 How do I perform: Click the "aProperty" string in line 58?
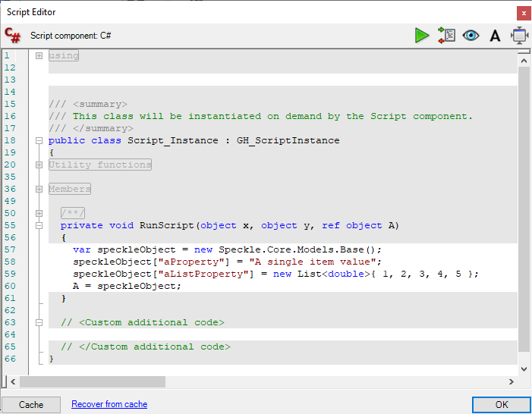(192, 262)
